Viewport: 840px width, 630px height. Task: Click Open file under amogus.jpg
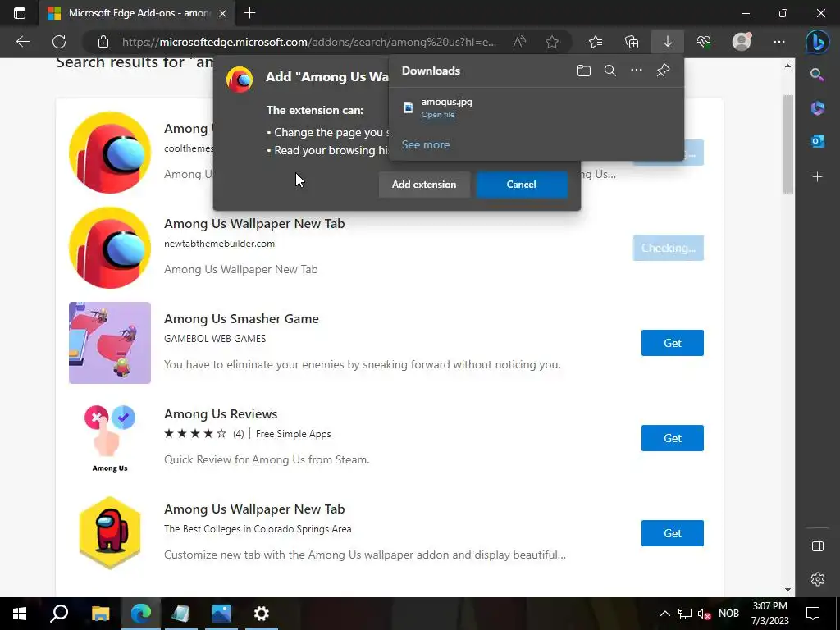click(x=438, y=115)
